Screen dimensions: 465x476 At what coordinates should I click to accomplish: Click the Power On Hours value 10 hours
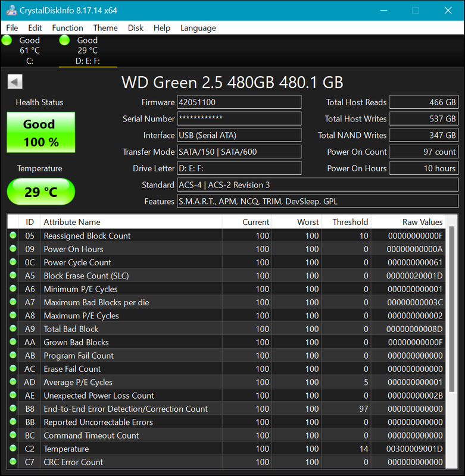[424, 168]
